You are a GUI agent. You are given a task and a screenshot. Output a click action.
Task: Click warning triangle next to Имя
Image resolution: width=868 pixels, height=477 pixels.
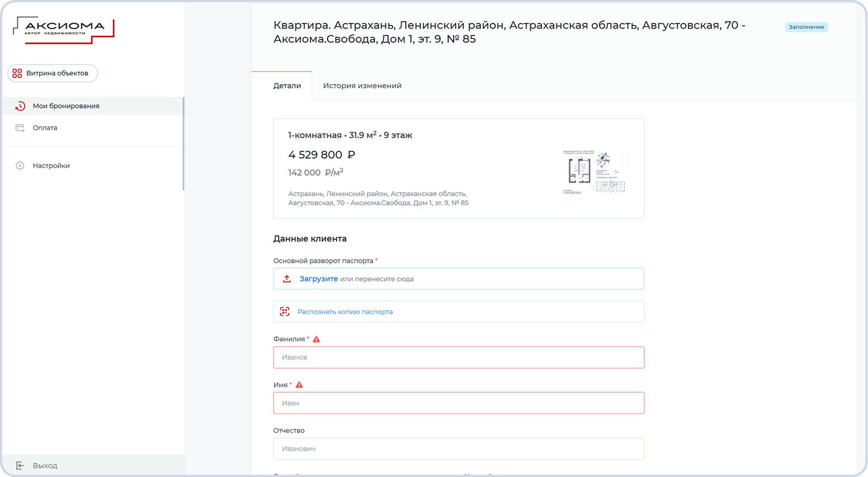pyautogui.click(x=299, y=385)
